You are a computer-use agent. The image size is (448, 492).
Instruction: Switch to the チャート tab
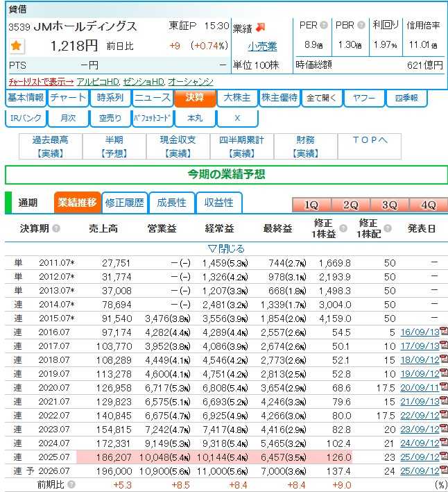(68, 99)
